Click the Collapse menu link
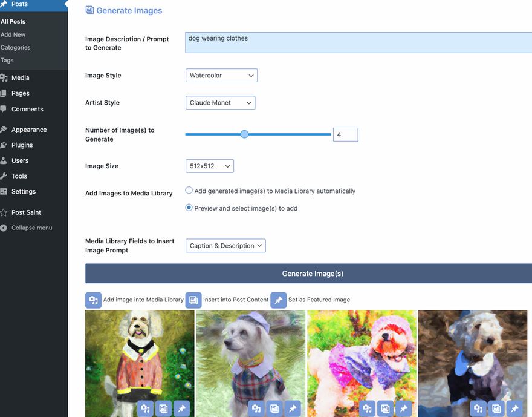The image size is (532, 417). point(32,228)
